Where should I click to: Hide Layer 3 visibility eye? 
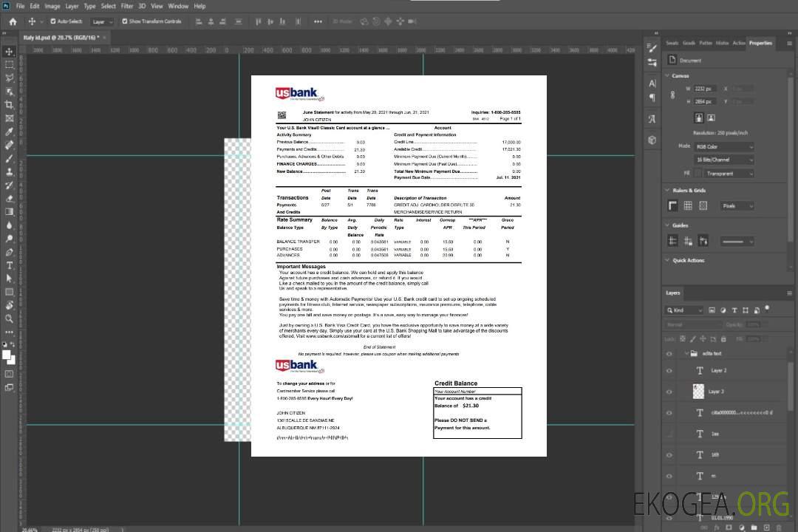pos(669,392)
